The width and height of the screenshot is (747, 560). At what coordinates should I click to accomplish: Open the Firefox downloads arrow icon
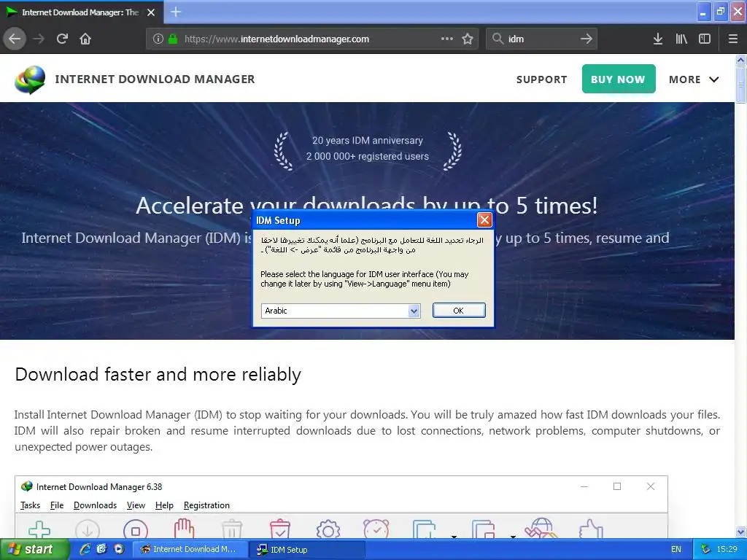[x=658, y=39]
